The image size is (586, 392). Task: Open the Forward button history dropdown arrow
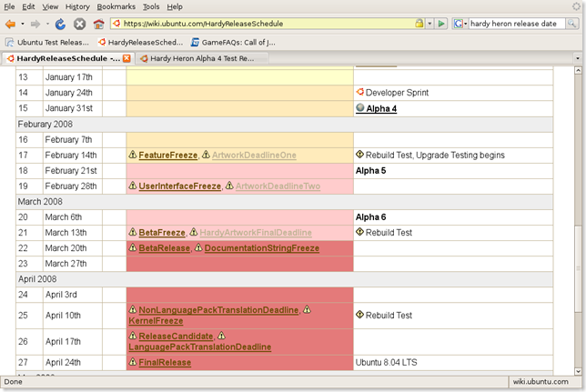(47, 25)
